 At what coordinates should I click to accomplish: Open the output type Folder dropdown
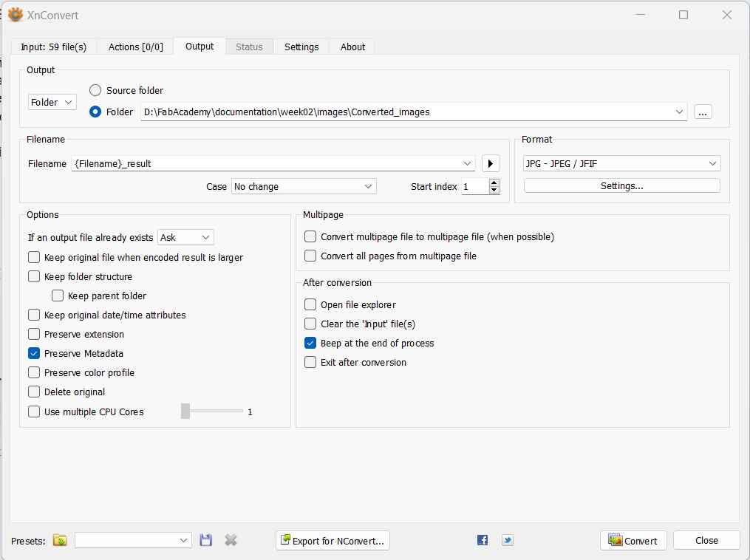52,103
